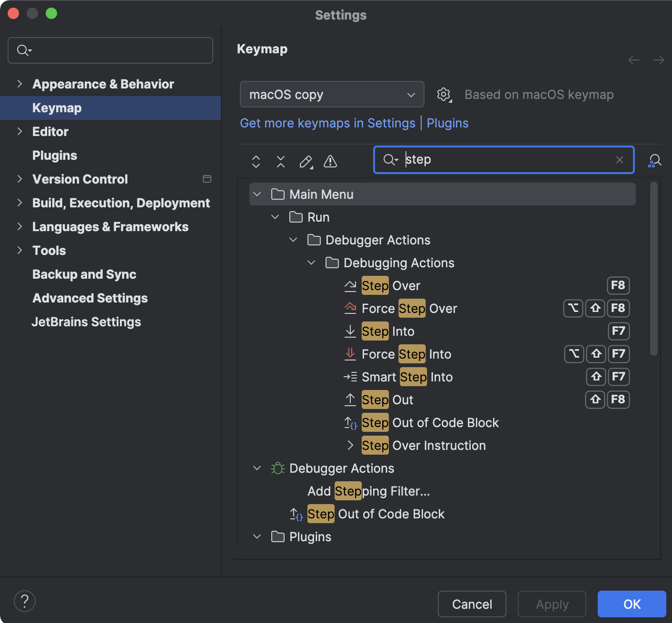The height and width of the screenshot is (623, 672).
Task: Open search options via magnifier dropdown
Action: pyautogui.click(x=390, y=160)
